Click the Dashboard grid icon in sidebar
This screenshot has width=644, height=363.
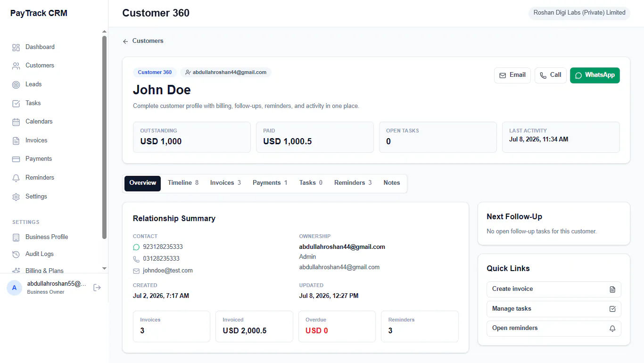pos(16,47)
